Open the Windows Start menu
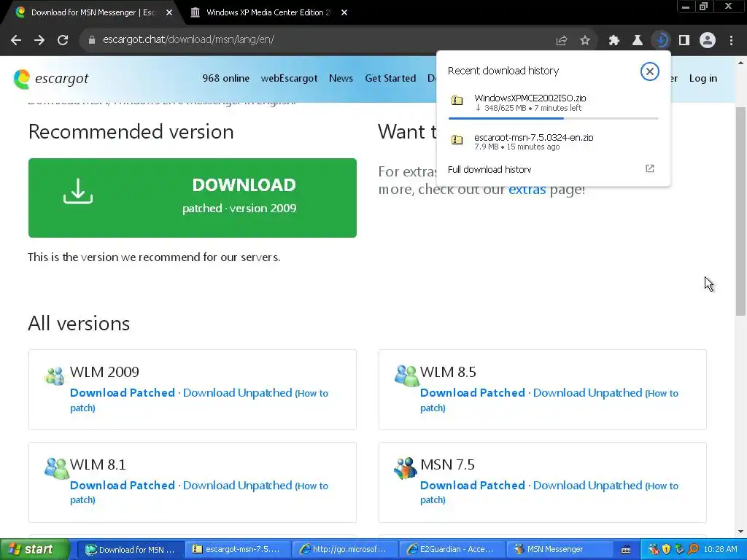 (x=34, y=549)
